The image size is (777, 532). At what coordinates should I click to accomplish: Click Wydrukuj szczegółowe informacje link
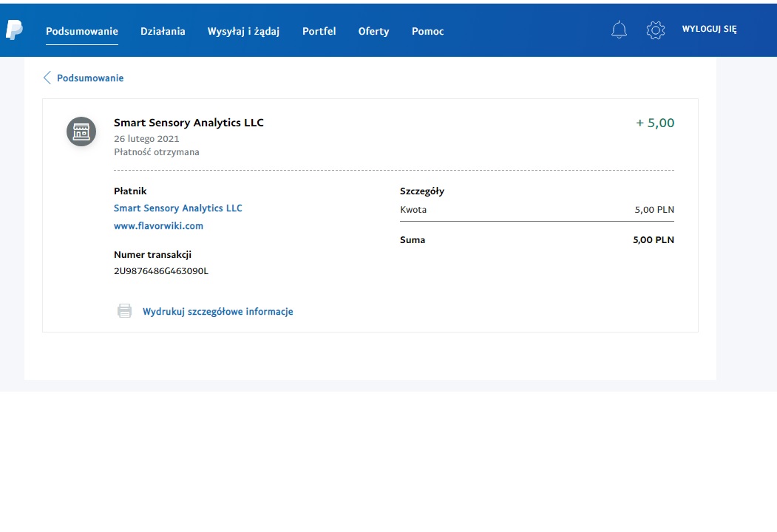click(217, 312)
